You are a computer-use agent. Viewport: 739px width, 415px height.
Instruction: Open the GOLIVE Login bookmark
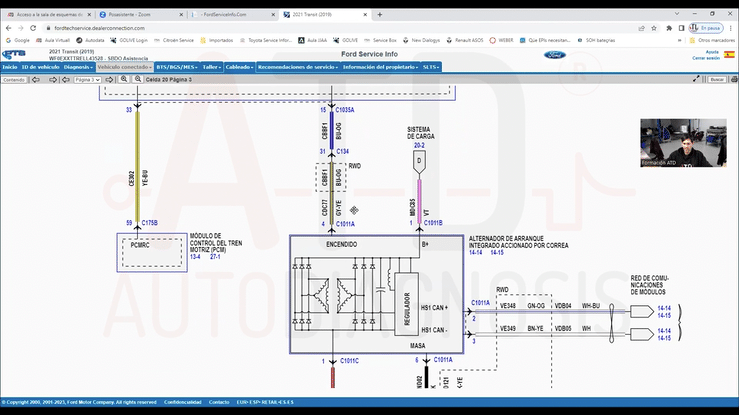(129, 41)
